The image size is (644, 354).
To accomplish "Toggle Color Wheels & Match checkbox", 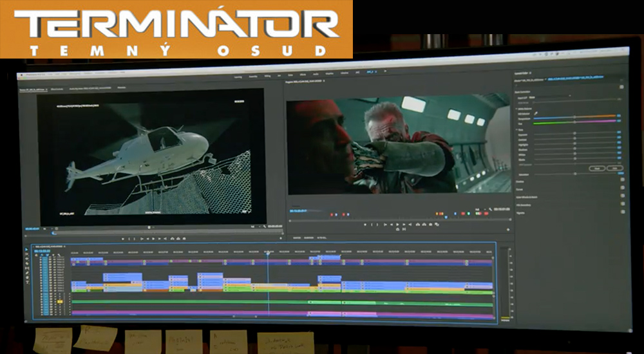I will tap(623, 196).
